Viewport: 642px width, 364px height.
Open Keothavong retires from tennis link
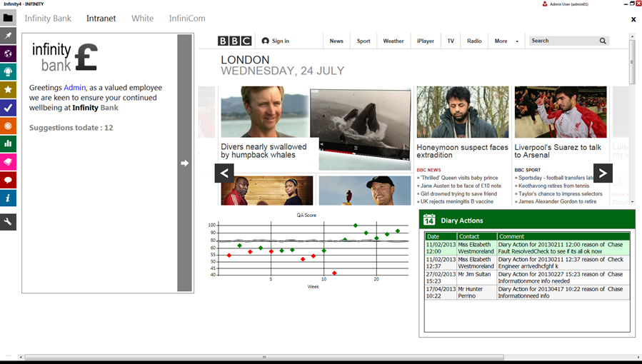tap(554, 186)
